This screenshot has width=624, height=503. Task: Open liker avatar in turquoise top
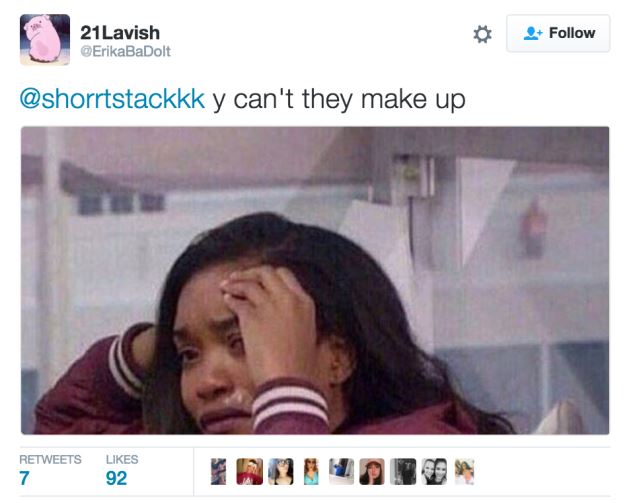pyautogui.click(x=311, y=472)
